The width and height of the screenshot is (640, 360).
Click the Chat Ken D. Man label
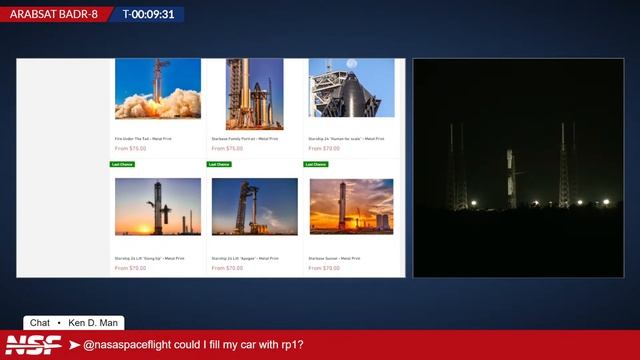pyautogui.click(x=74, y=323)
